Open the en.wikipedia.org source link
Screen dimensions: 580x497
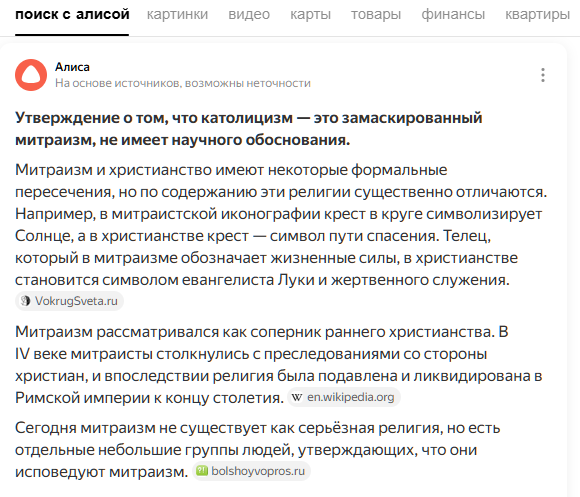[344, 397]
